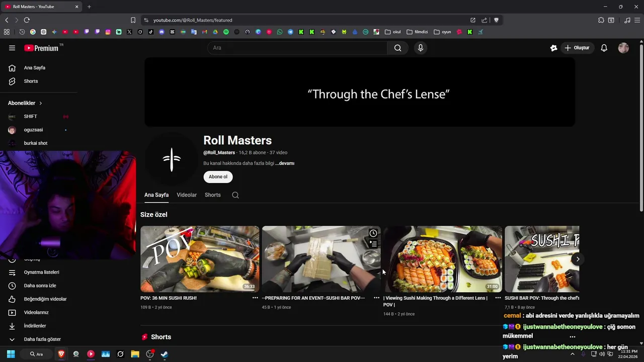
Task: Open the Viewing Sushi Making video thumbnail
Action: pos(443,259)
